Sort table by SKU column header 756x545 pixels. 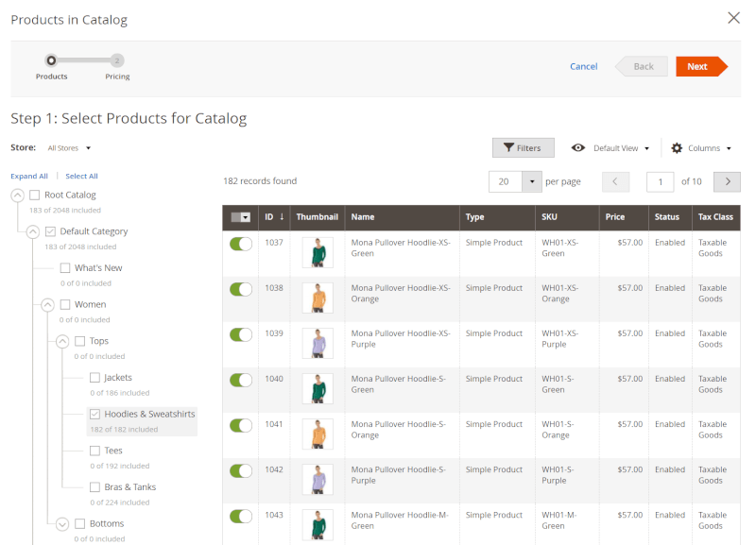(x=567, y=217)
